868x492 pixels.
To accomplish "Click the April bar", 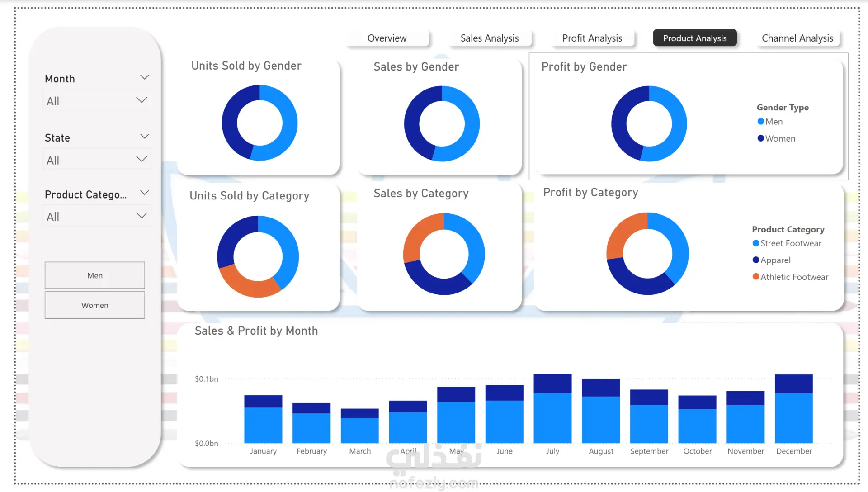I will [x=408, y=422].
